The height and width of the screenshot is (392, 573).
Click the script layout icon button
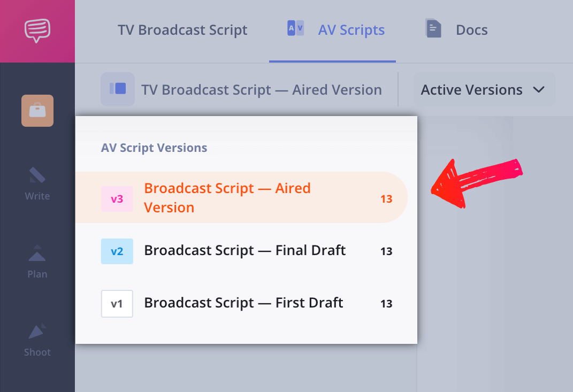tap(118, 89)
